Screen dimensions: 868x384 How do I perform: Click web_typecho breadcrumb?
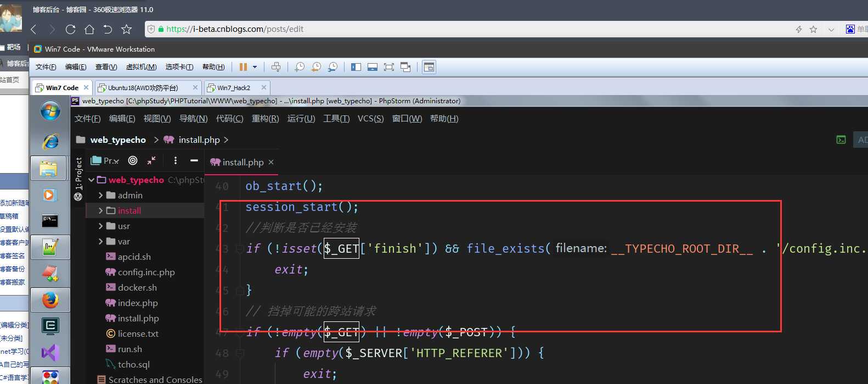[118, 140]
